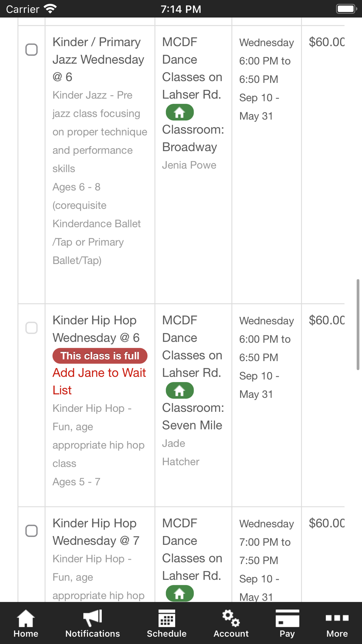Screen dimensions: 362x644
Task: Check the Kinder / Primary Jazz class box
Action: pyautogui.click(x=31, y=50)
